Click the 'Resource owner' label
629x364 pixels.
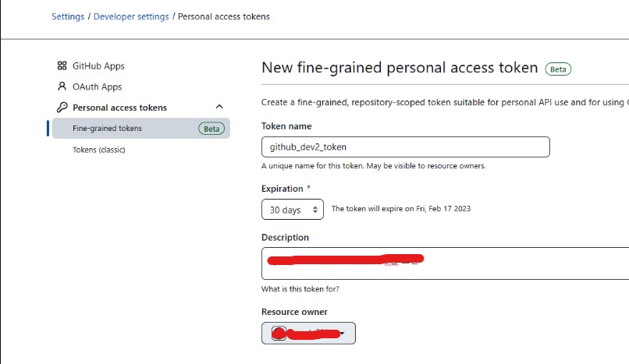294,312
